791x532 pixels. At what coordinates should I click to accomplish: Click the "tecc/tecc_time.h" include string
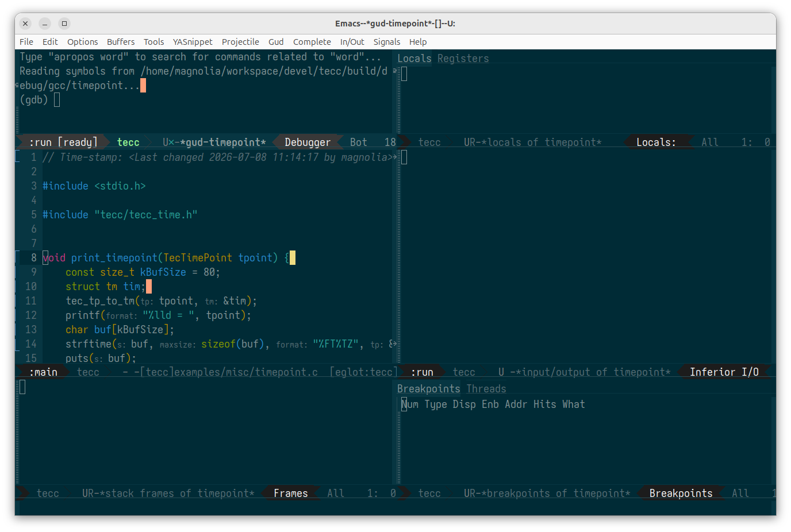pos(146,215)
